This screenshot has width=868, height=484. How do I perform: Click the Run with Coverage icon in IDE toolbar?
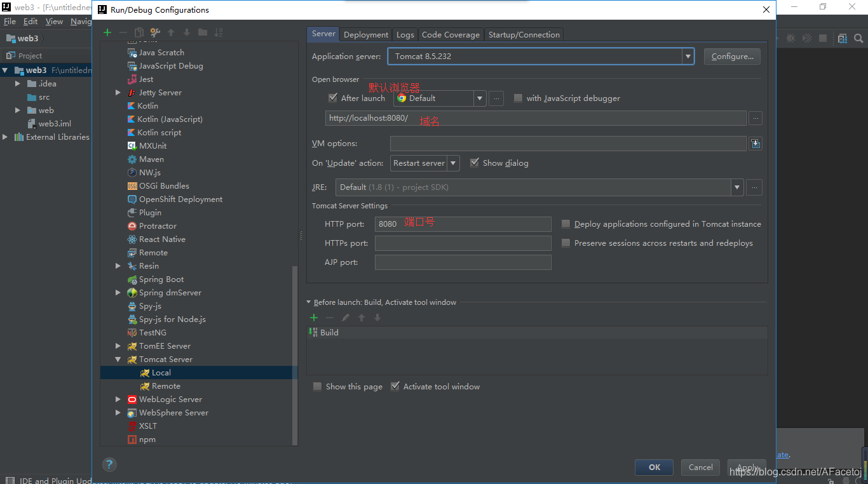point(807,39)
